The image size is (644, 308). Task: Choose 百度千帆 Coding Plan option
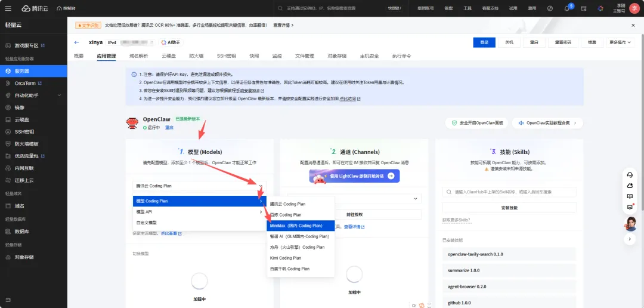pyautogui.click(x=301, y=269)
